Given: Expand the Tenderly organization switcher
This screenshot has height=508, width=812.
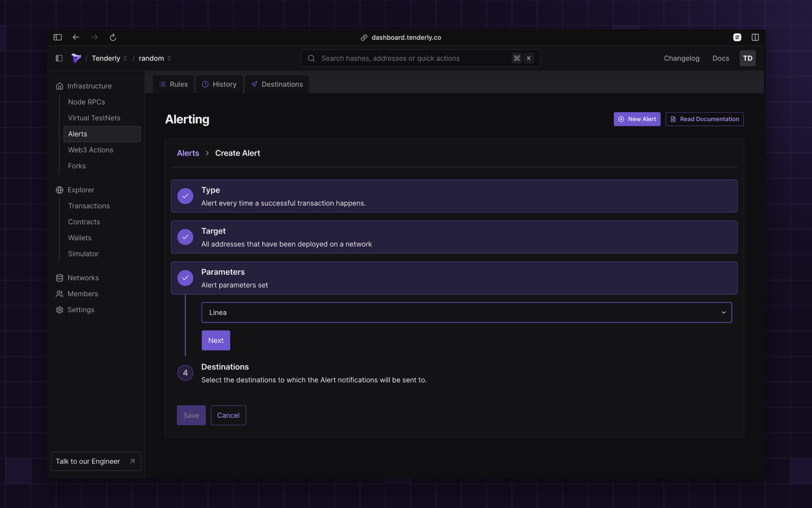Looking at the screenshot, I should pos(110,58).
